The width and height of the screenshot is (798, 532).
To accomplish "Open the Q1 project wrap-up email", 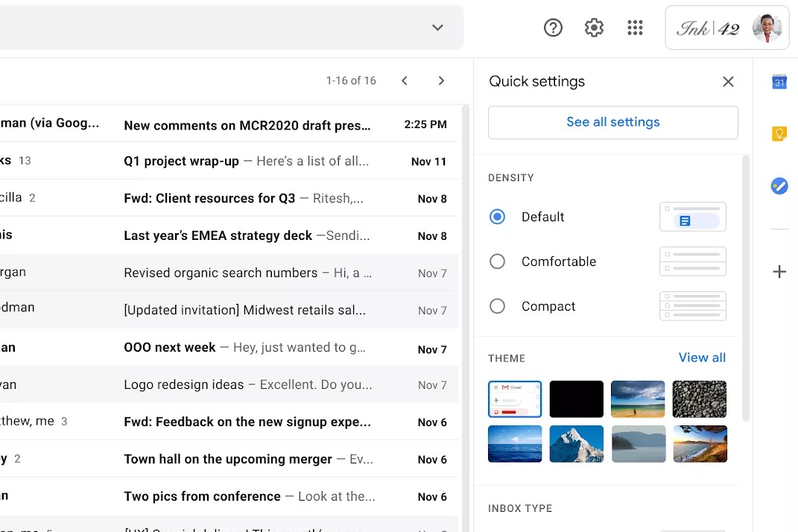I will [246, 161].
